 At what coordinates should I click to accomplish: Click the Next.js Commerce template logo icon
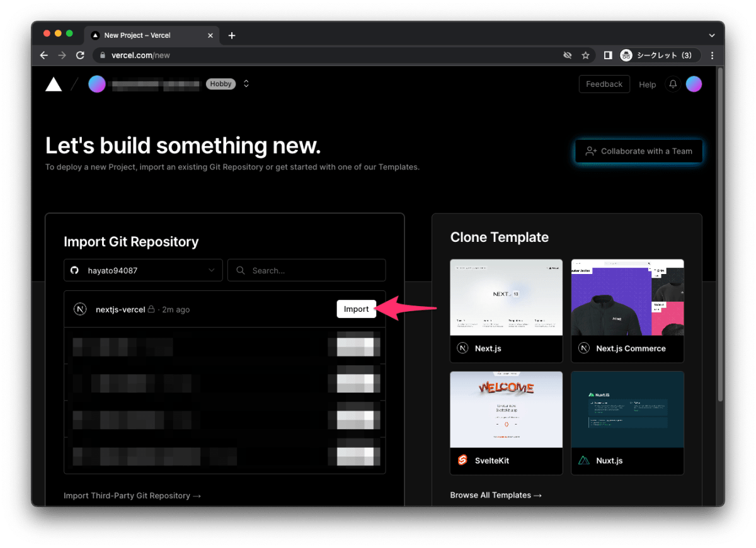(x=584, y=348)
